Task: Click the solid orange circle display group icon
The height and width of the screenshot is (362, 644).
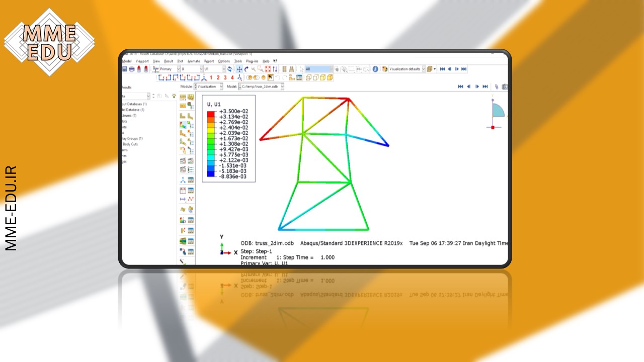Action: [x=263, y=78]
